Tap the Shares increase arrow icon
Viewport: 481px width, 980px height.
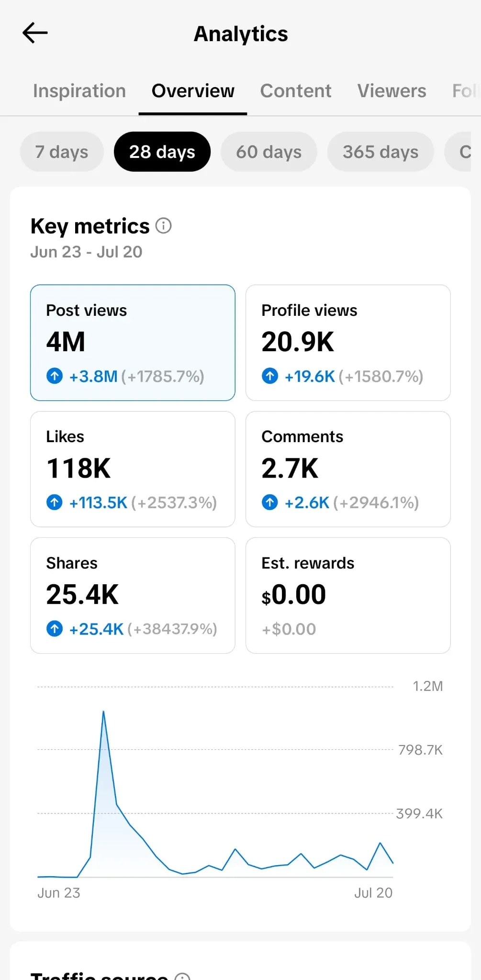55,628
